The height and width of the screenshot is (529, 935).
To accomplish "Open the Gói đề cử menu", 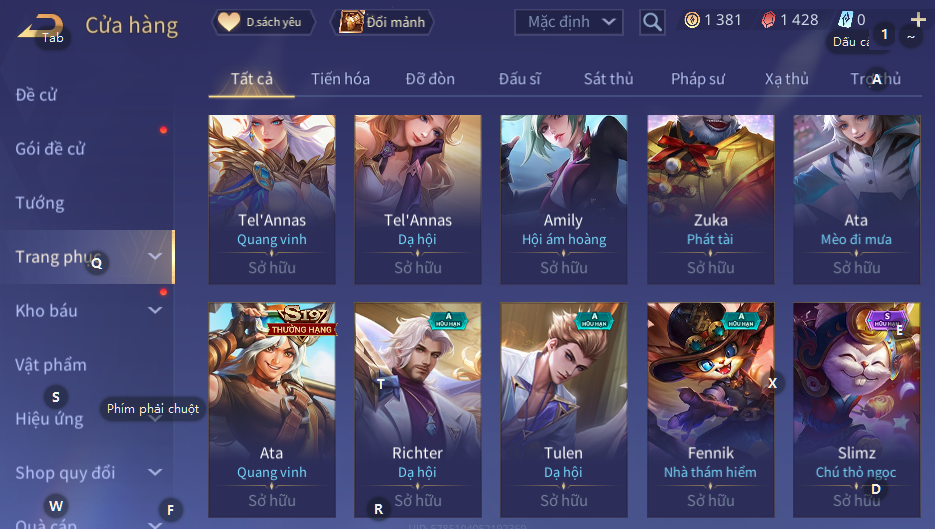I will pyautogui.click(x=50, y=149).
